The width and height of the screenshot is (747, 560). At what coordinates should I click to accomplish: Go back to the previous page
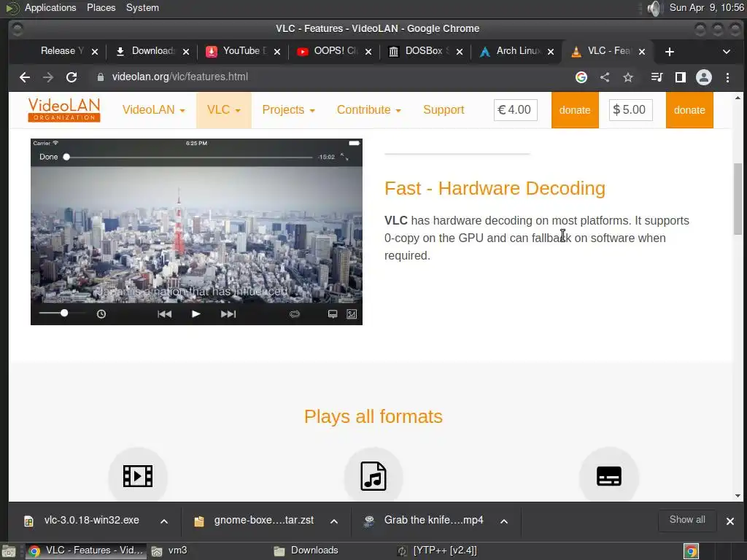(x=25, y=77)
